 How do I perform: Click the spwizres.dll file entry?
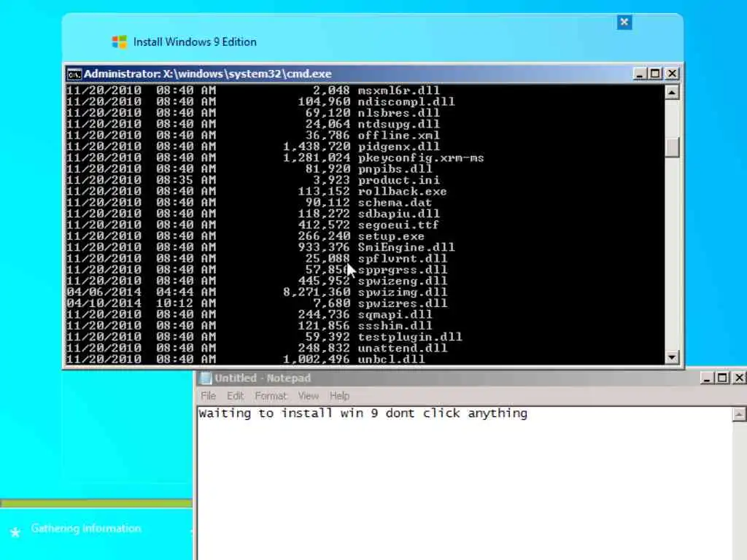(x=403, y=303)
